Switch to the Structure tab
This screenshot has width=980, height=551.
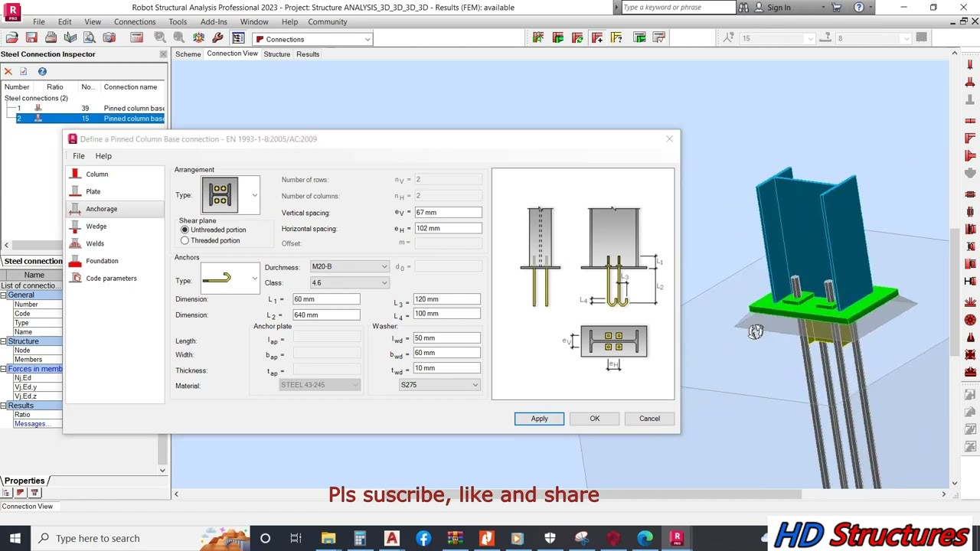(277, 54)
